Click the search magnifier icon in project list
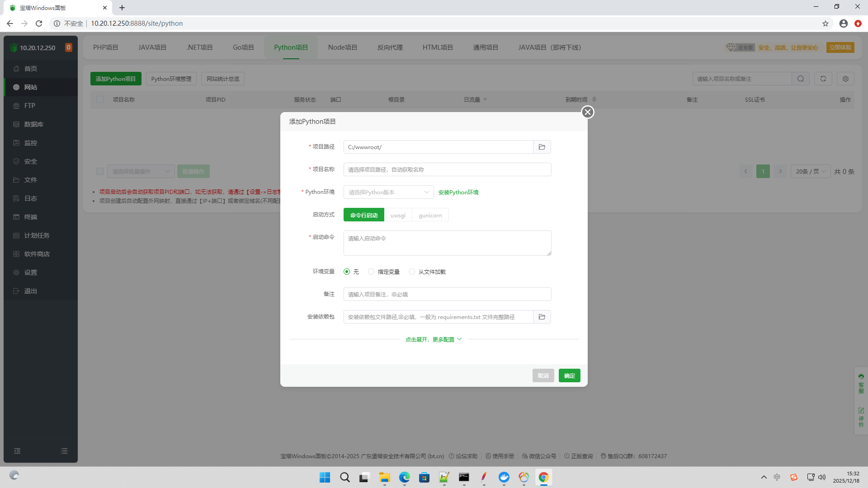 tap(800, 79)
